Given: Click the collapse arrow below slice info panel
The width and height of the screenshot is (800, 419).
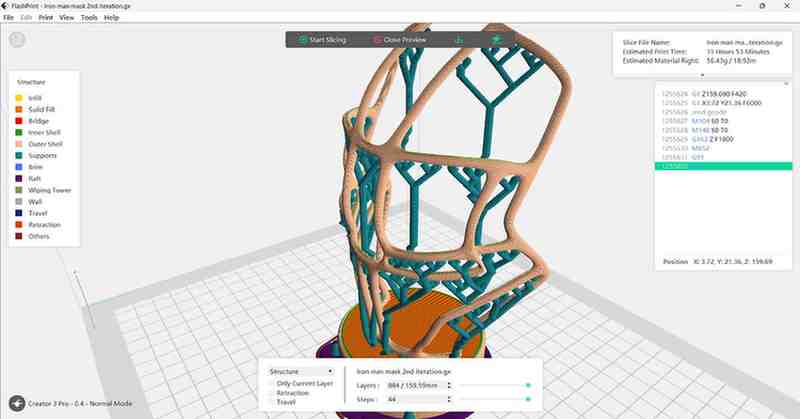Looking at the screenshot, I should (703, 76).
